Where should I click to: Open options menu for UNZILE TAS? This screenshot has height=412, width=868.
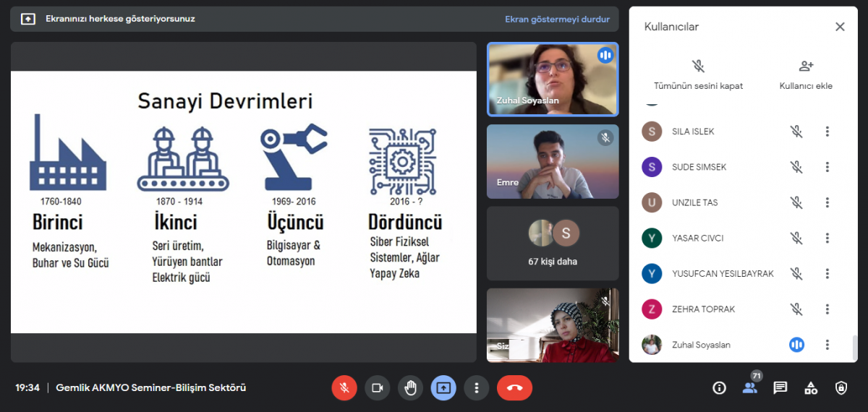tap(827, 202)
